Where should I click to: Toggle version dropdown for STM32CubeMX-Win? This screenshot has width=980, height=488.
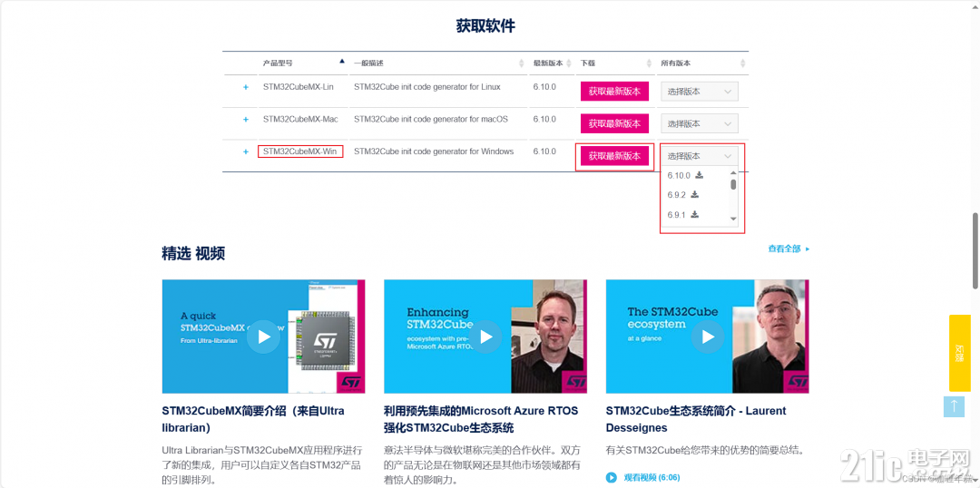coord(699,156)
